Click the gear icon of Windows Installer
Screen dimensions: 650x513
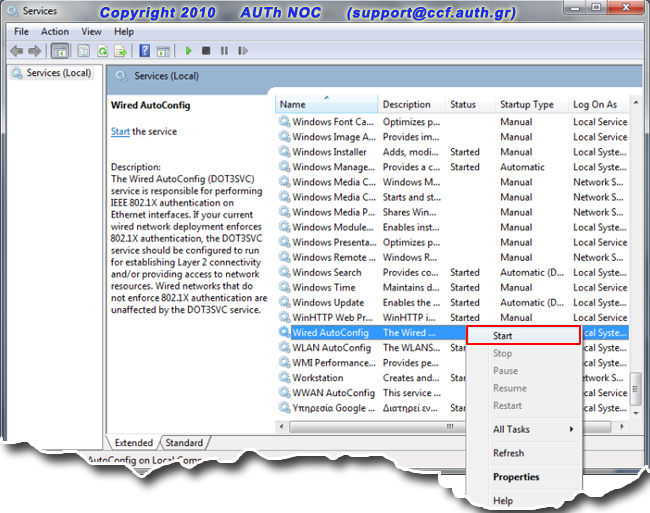(284, 152)
